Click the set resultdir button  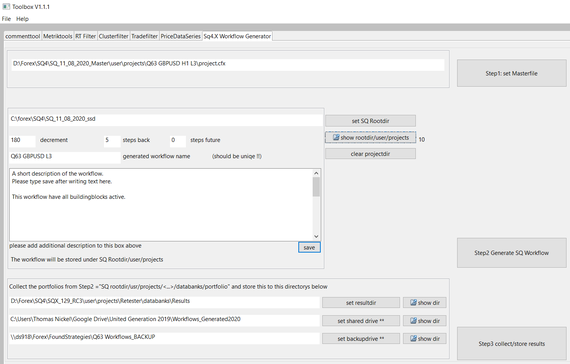(361, 303)
